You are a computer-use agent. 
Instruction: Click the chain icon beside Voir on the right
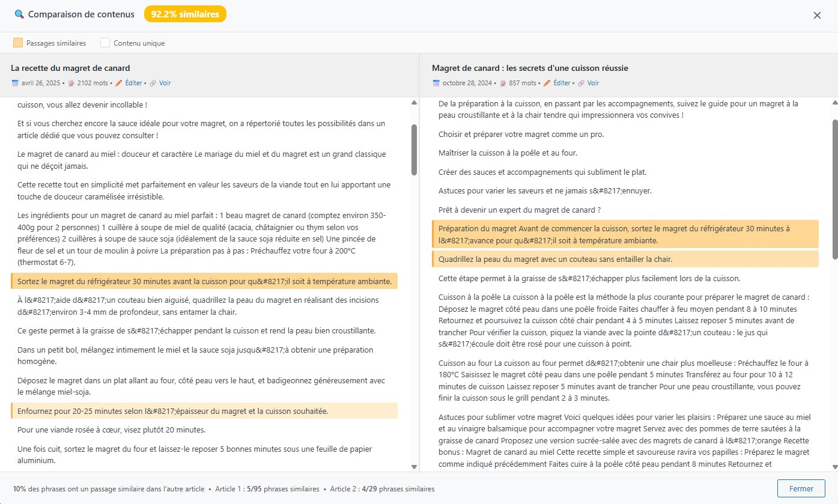pos(580,83)
